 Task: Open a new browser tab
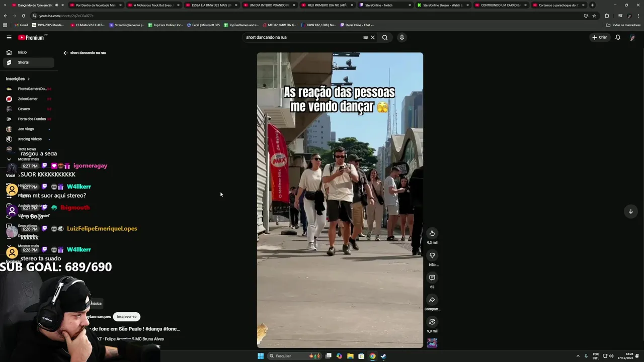(x=592, y=5)
